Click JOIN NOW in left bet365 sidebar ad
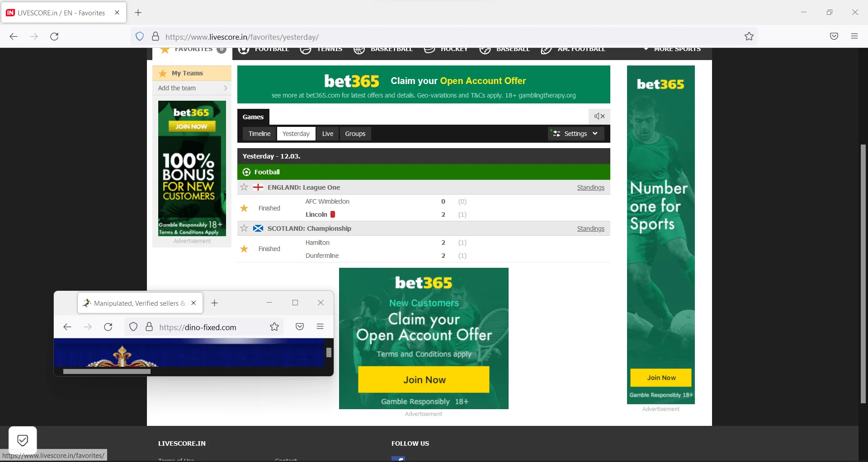 point(192,126)
